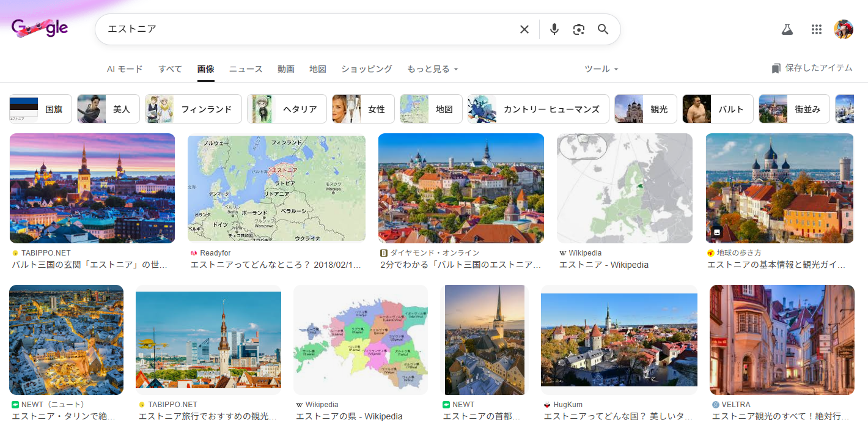Open the 地図 tab
Image resolution: width=868 pixels, height=431 pixels.
pyautogui.click(x=318, y=69)
